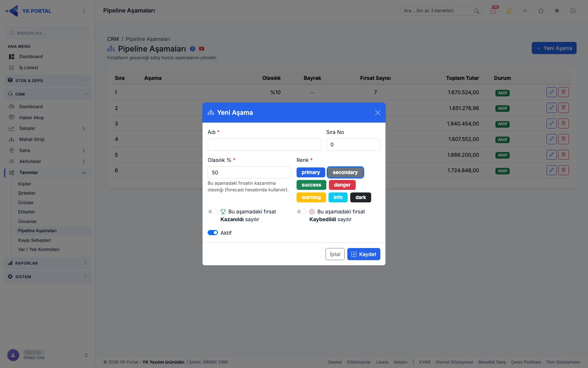Collapse the Tanımlar submenu
The image size is (588, 368).
[x=48, y=173]
